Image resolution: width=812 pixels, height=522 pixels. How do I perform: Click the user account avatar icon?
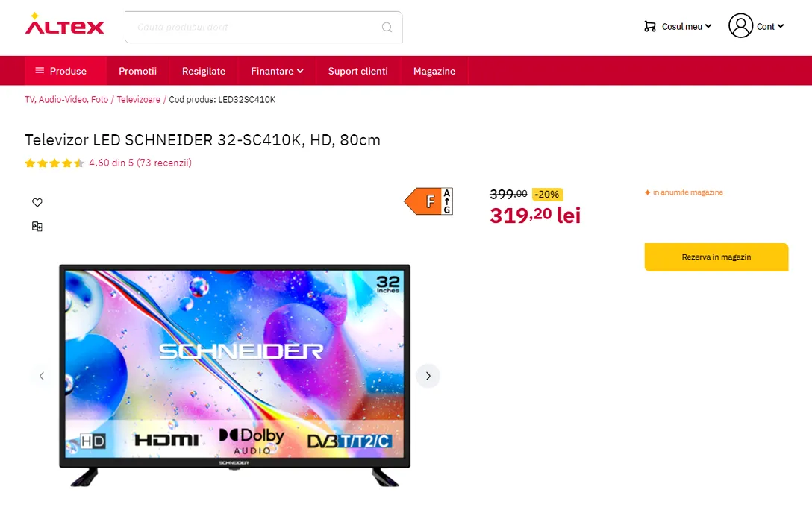coord(740,26)
